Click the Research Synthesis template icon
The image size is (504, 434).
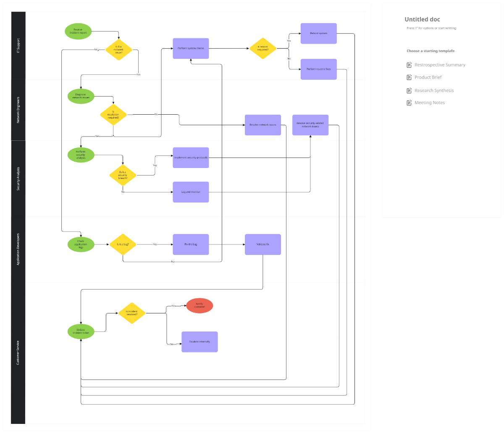[409, 90]
